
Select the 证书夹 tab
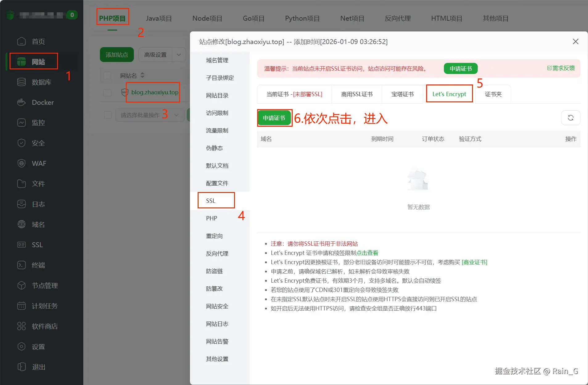pos(493,94)
